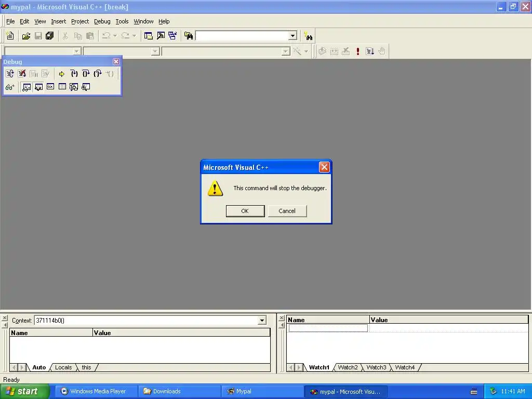Image resolution: width=532 pixels, height=399 pixels.
Task: Open the File menu
Action: tap(10, 21)
